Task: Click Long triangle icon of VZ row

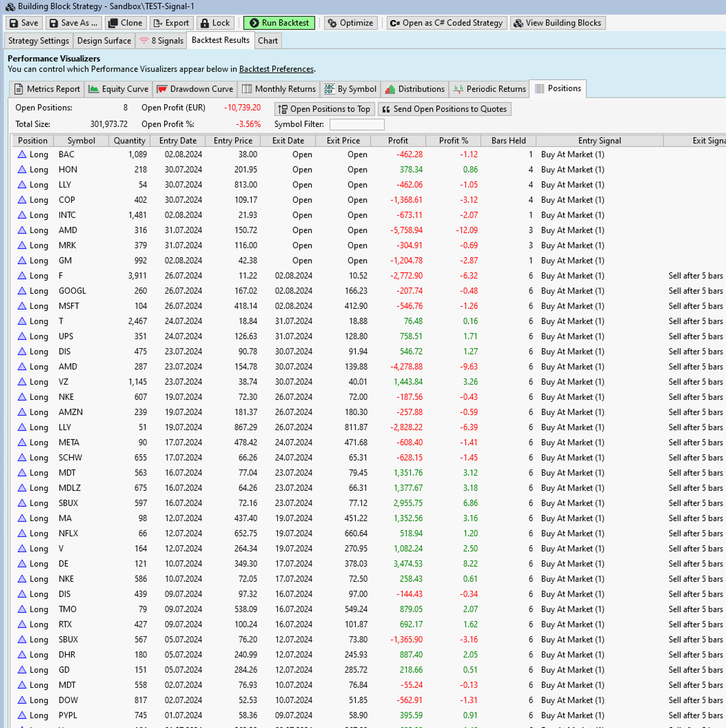Action: click(x=22, y=382)
